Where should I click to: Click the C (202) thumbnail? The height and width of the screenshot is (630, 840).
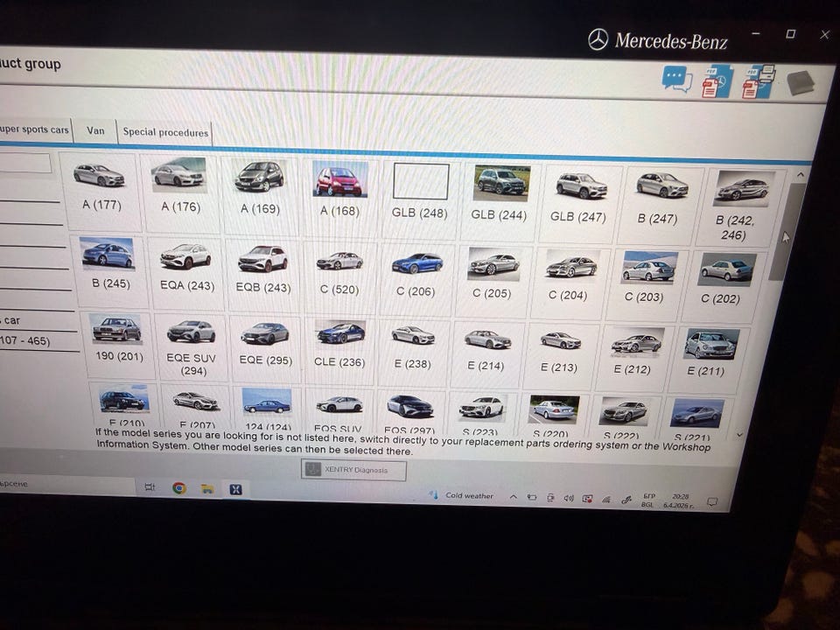tap(727, 269)
